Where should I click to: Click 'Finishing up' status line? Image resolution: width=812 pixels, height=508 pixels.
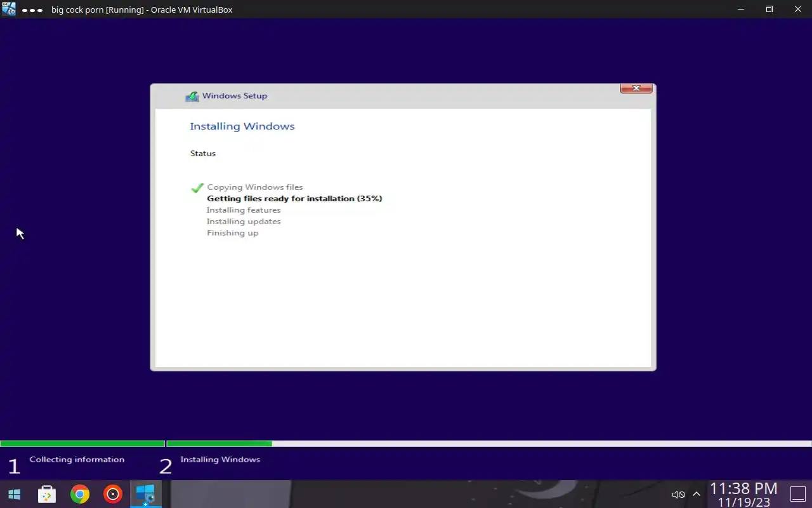[x=233, y=233]
